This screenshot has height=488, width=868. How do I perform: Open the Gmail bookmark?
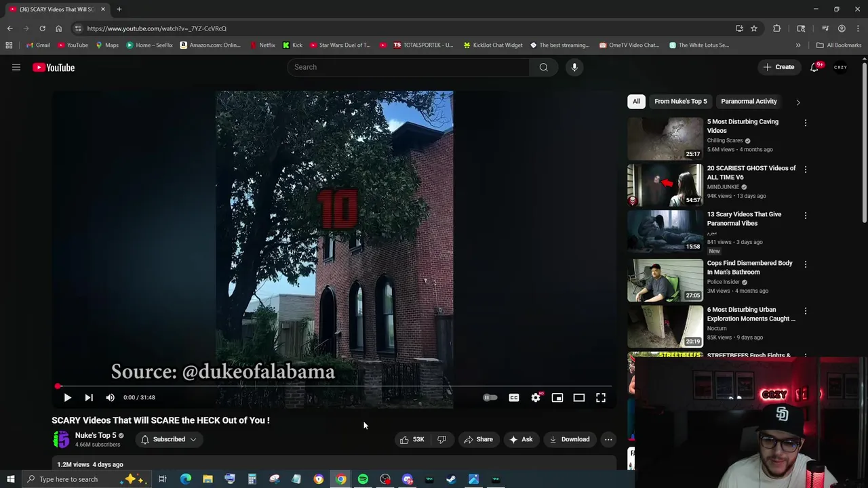pyautogui.click(x=37, y=45)
